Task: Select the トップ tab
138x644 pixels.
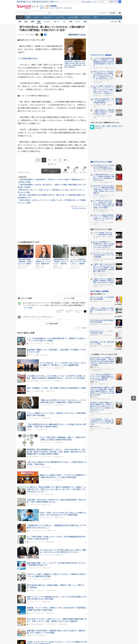Action: tap(20, 17)
